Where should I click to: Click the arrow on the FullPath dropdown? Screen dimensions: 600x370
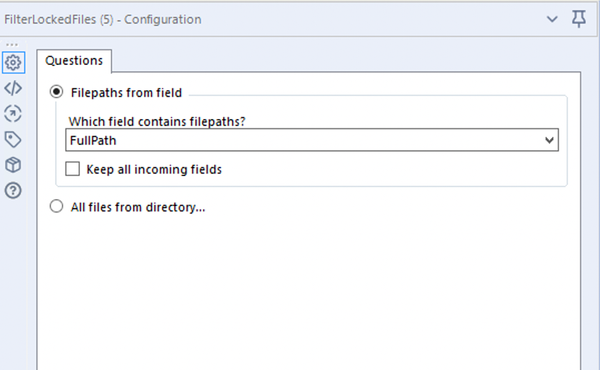[549, 140]
